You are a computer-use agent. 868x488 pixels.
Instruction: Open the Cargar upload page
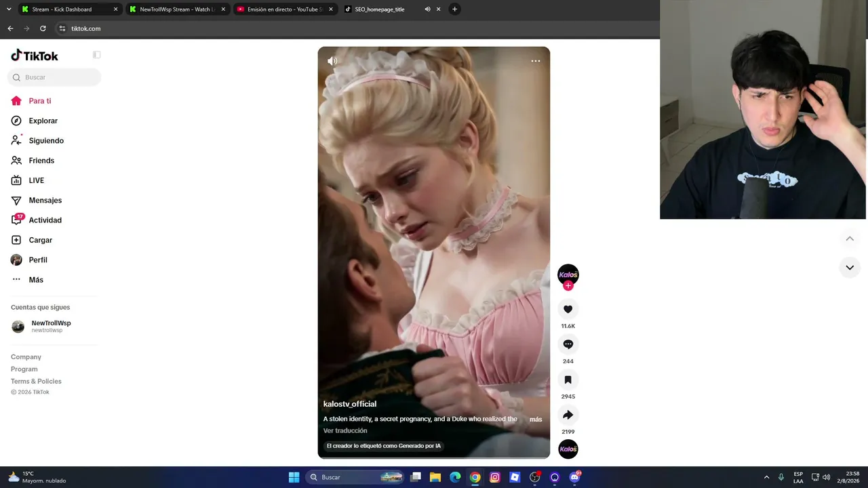click(x=40, y=240)
